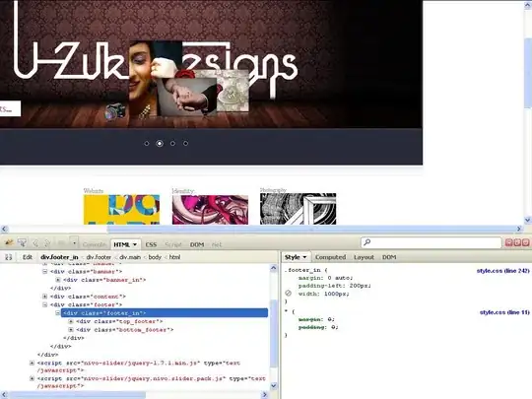Screen dimensions: 532x399
Task: Click the margin: 0 auto property
Action: coord(326,278)
